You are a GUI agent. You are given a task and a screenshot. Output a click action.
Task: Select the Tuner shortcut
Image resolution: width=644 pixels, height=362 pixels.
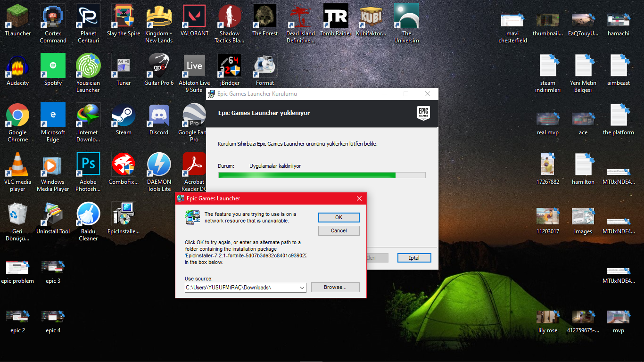[124, 66]
